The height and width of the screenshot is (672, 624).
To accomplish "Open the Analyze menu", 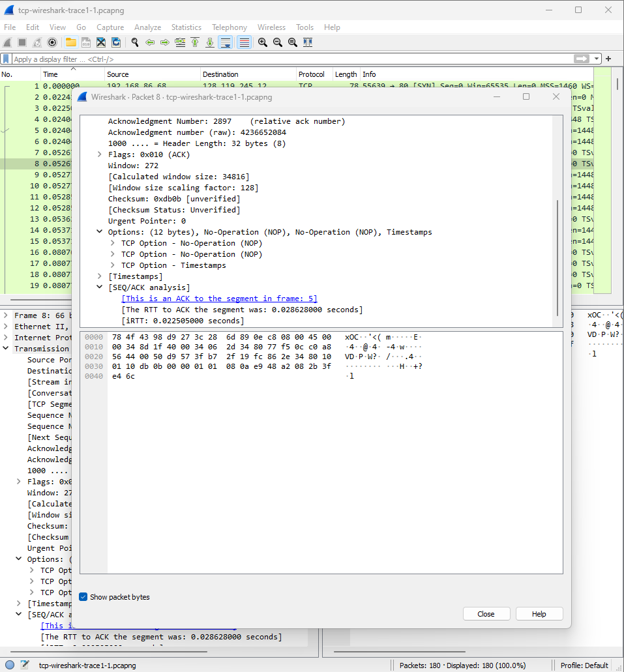I will coord(147,27).
